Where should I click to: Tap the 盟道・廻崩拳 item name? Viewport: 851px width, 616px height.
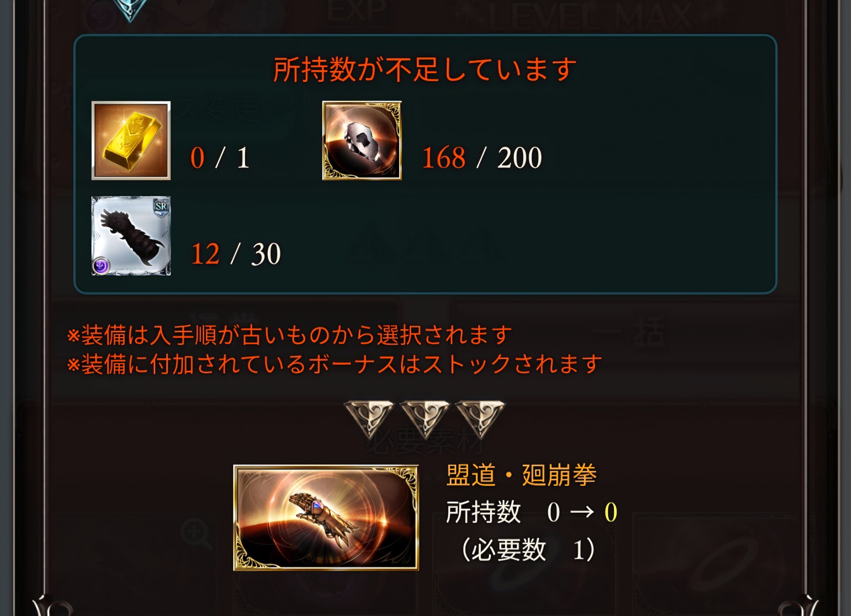click(521, 475)
